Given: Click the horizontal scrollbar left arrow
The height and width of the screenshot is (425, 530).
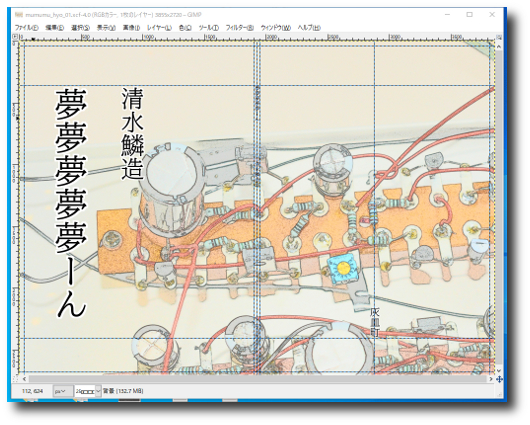Looking at the screenshot, I should tap(24, 379).
